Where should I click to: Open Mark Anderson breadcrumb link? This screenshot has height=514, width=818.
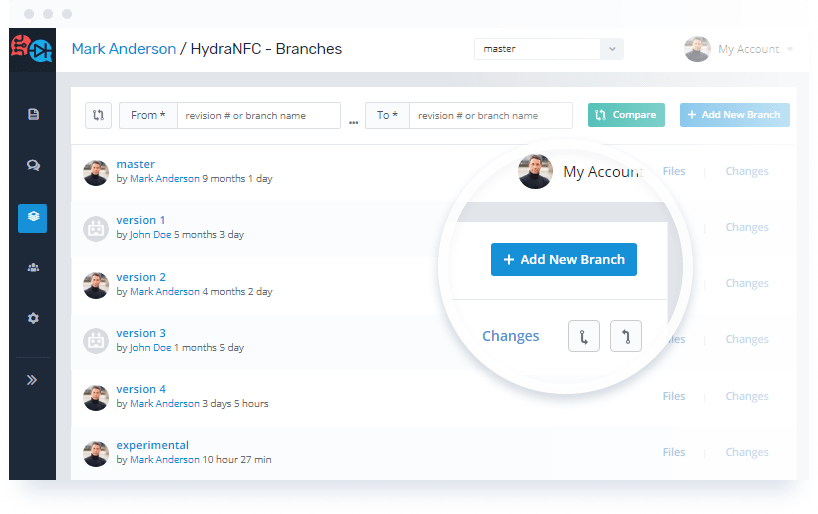pos(124,49)
